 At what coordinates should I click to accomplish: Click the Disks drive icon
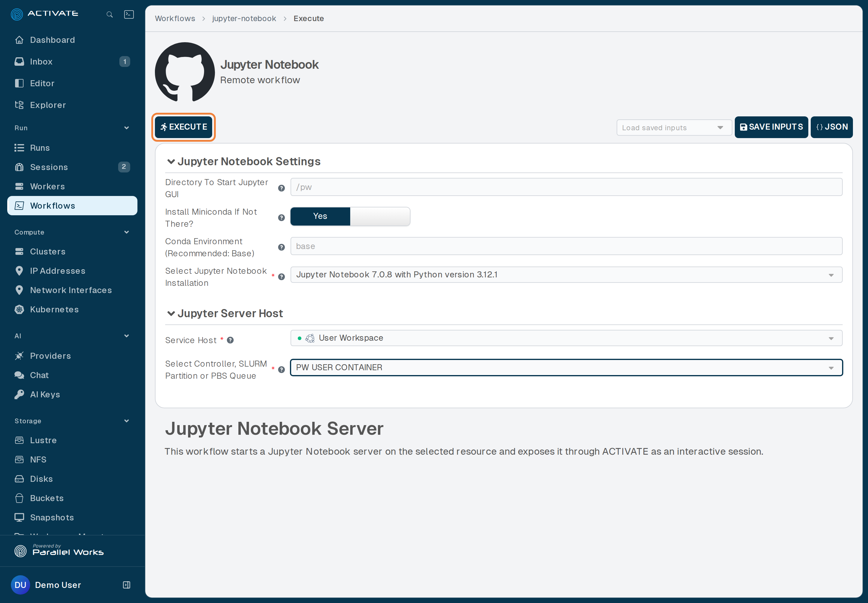pos(19,479)
